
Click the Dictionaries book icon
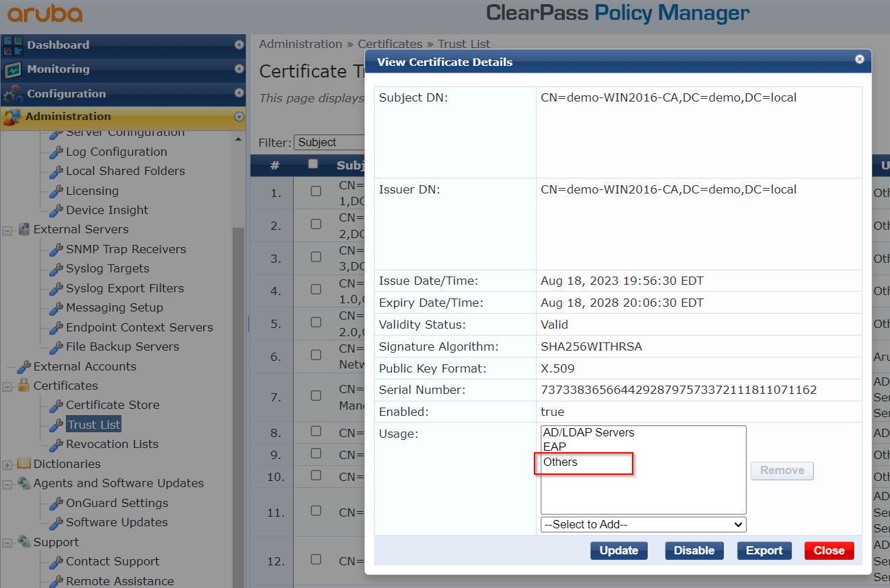pos(24,464)
